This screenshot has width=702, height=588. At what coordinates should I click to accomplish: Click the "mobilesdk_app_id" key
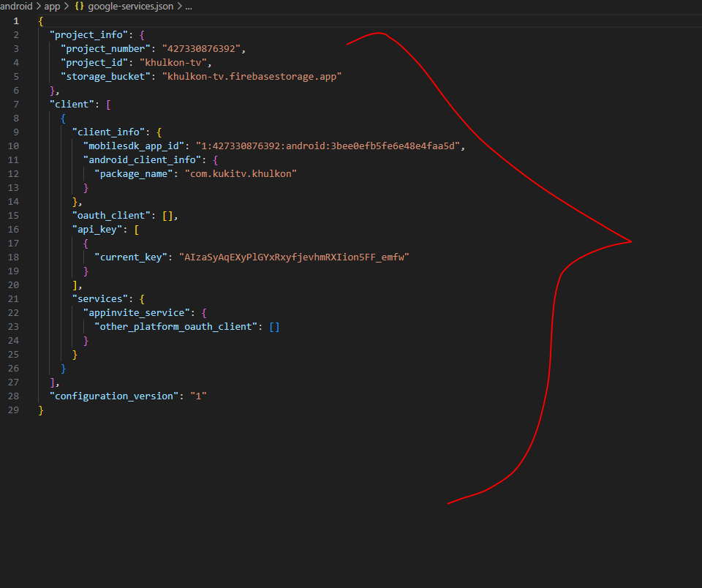pyautogui.click(x=134, y=146)
